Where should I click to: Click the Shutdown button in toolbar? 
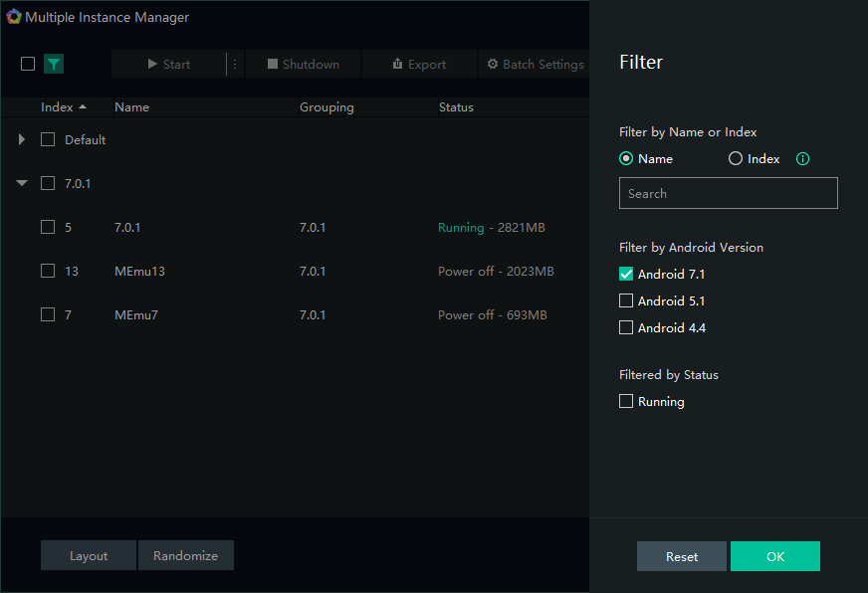(304, 65)
